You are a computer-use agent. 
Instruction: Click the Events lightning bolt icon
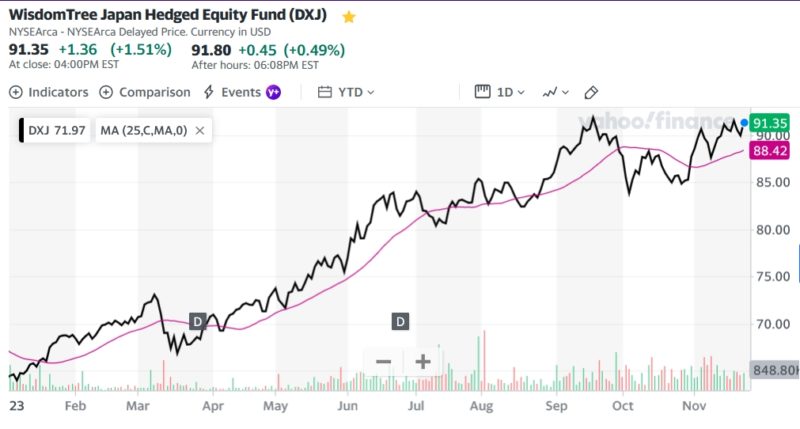click(x=209, y=92)
